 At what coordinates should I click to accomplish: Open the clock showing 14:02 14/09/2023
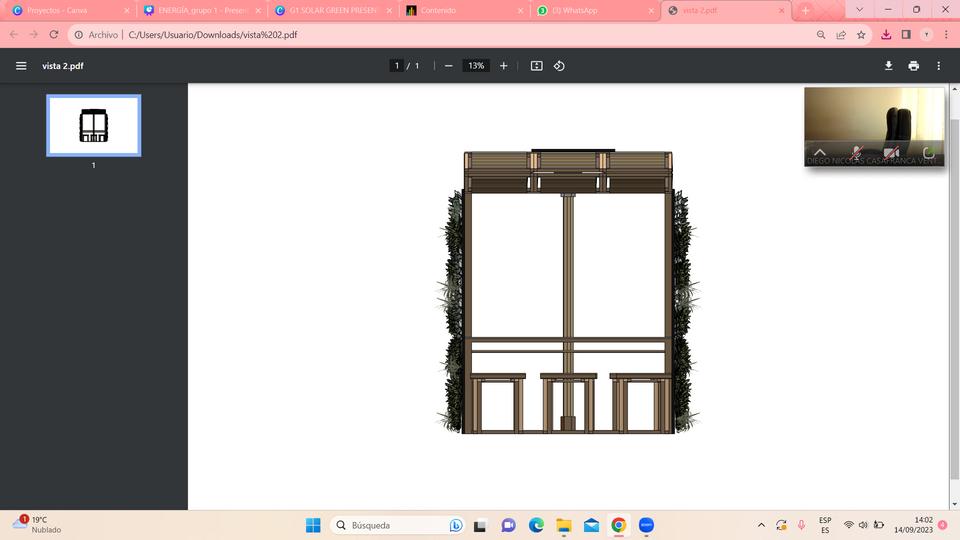click(x=913, y=525)
